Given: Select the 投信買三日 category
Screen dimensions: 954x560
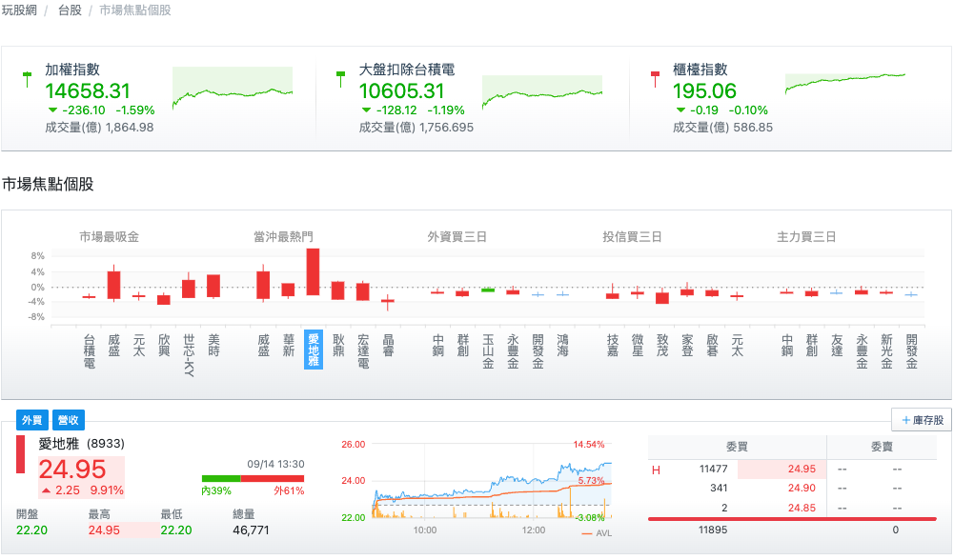Looking at the screenshot, I should (632, 236).
